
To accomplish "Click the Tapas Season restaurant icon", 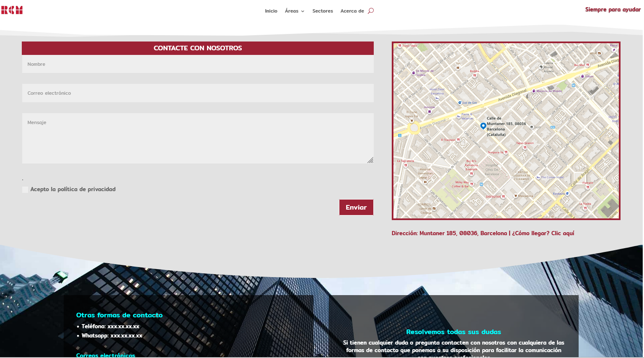I will pos(525,148).
